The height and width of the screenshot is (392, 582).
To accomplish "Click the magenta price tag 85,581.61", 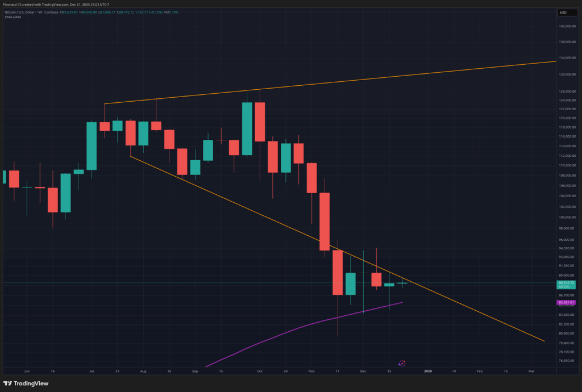I will coord(565,303).
